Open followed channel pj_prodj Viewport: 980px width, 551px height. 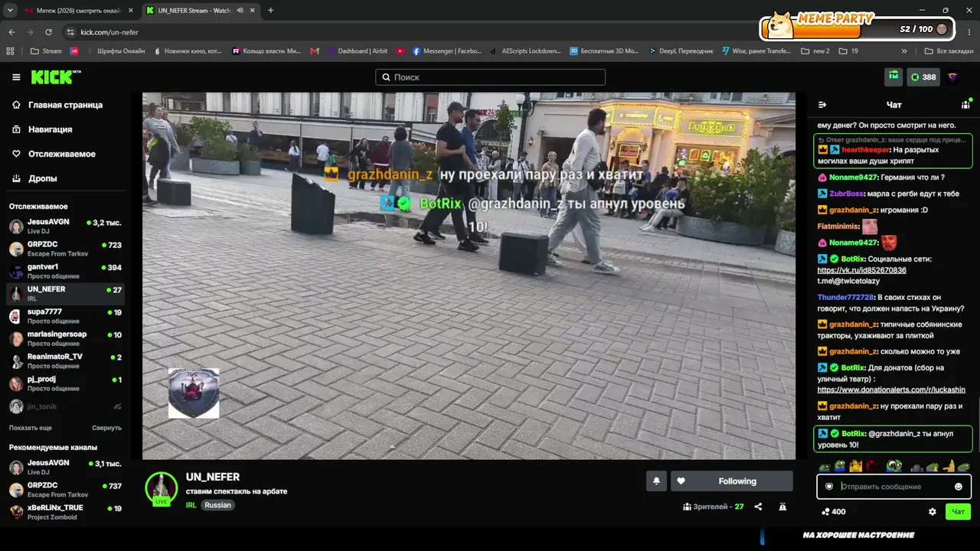[x=65, y=383]
